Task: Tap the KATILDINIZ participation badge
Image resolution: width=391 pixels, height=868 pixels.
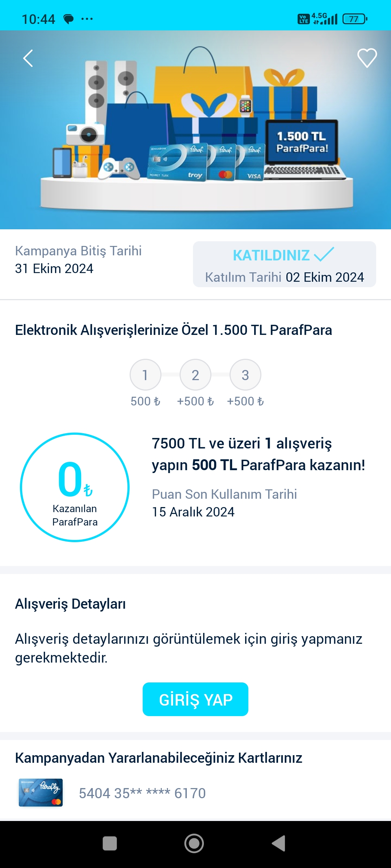Action: coord(284,264)
